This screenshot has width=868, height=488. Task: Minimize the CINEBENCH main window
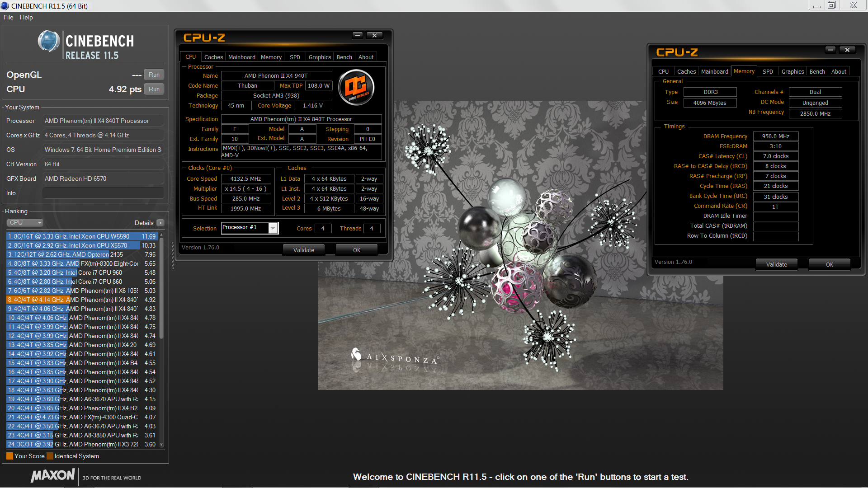point(817,5)
